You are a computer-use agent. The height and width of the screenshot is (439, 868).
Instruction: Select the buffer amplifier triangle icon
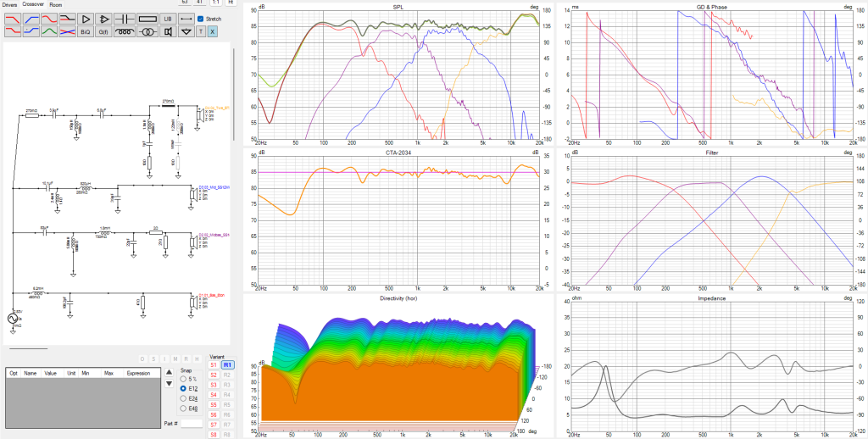85,18
